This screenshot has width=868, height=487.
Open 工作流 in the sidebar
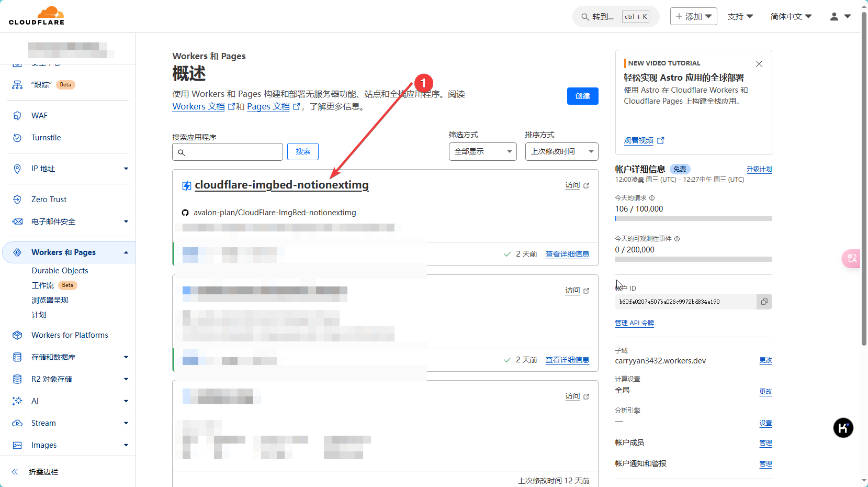click(x=43, y=285)
